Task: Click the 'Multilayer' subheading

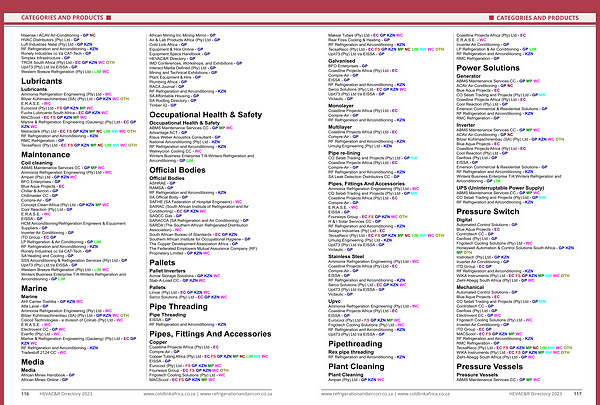Action: coord(340,127)
